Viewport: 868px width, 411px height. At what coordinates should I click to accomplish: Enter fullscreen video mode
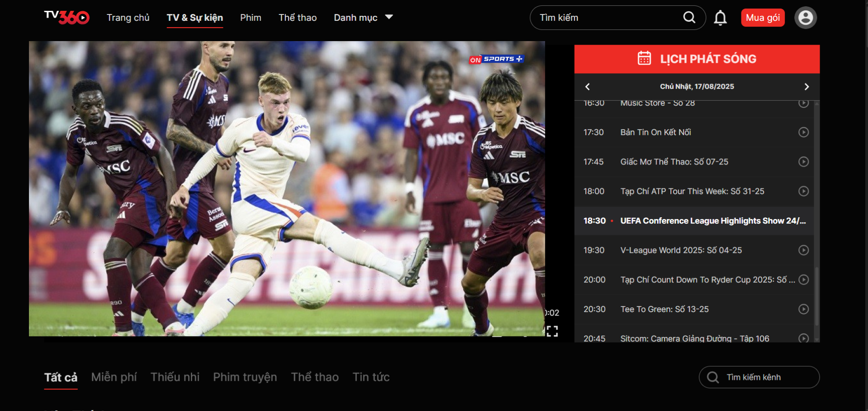pyautogui.click(x=552, y=332)
